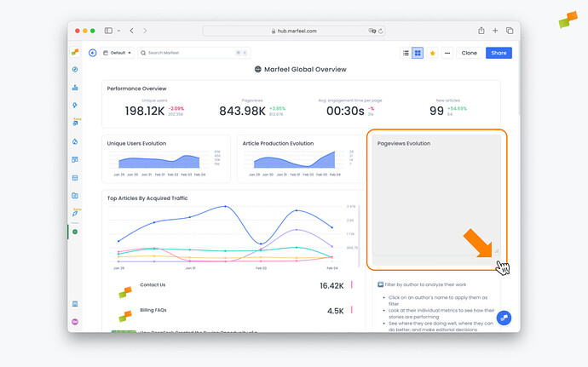588x367 pixels.
Task: Click the 00:30s engagement time value
Action: click(345, 111)
